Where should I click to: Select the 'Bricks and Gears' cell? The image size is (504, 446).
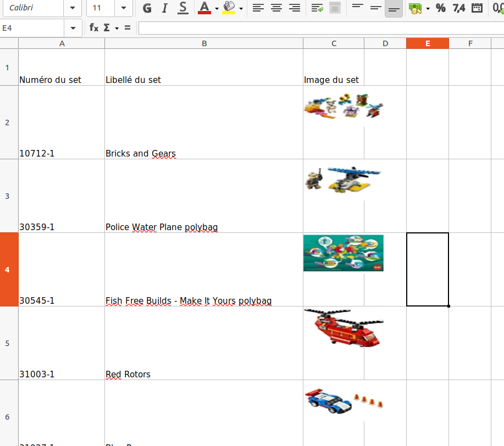[x=204, y=122]
